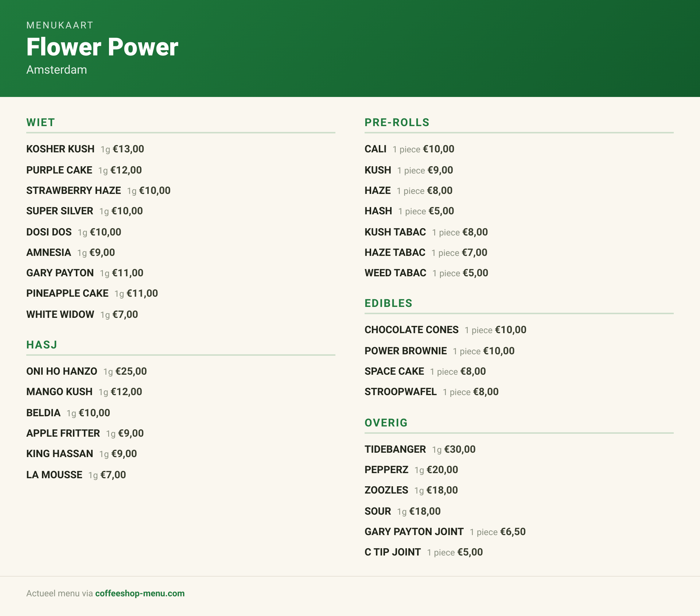The width and height of the screenshot is (700, 616).
Task: Click the WEED TABAC item
Action: click(427, 273)
